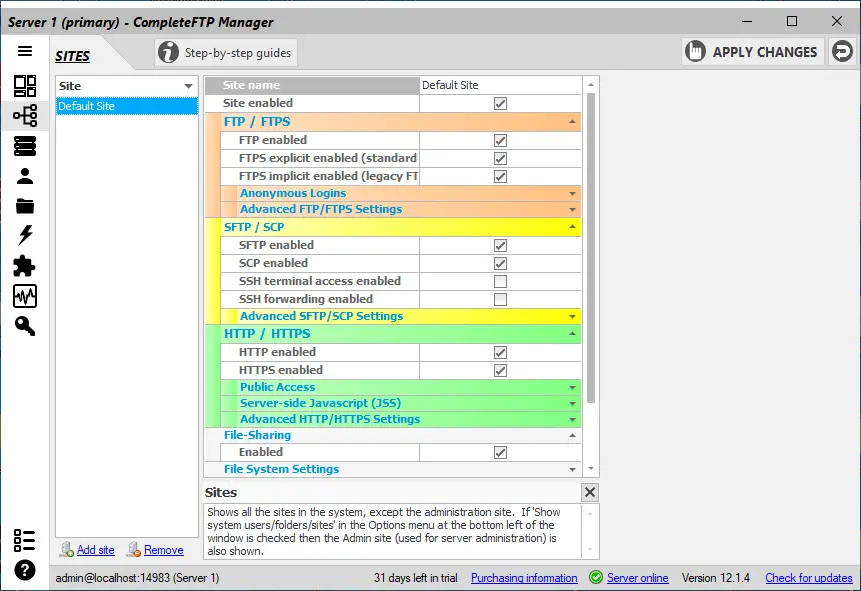Click the undo arrow icon next to Apply Changes
This screenshot has width=861, height=591.
[x=842, y=52]
